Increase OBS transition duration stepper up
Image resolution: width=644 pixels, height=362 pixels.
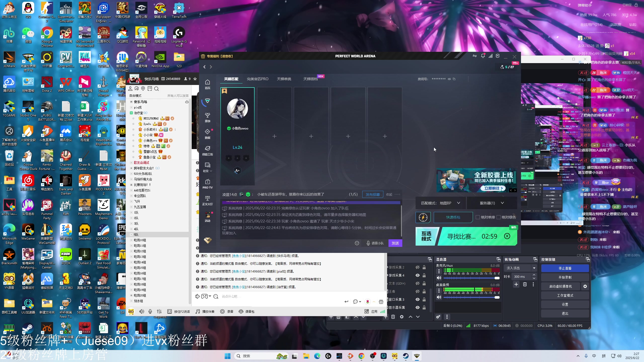[534, 275]
